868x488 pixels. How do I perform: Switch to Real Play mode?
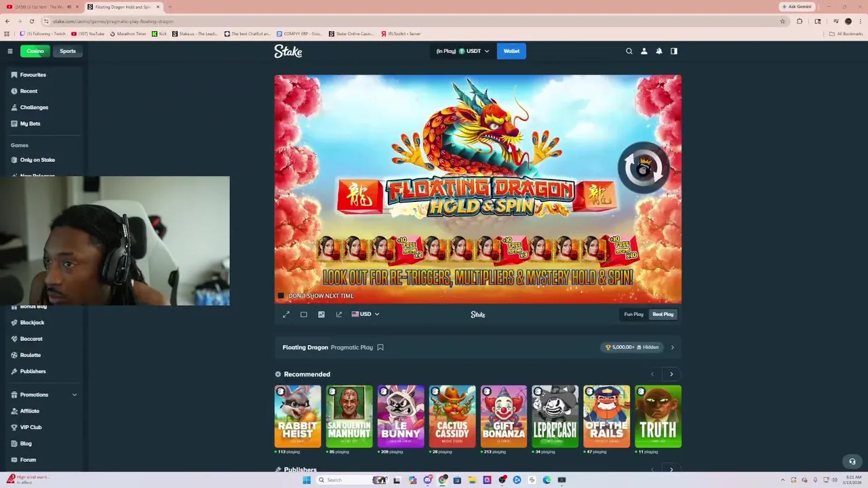coord(663,314)
